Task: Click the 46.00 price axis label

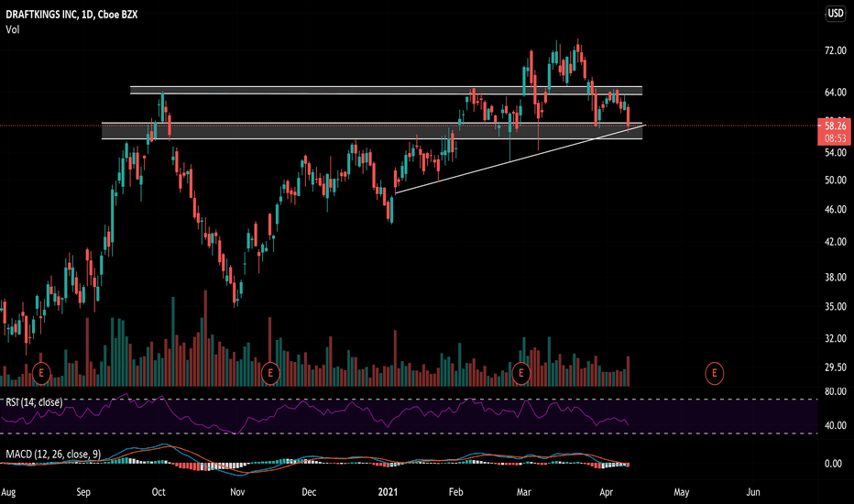Action: (836, 209)
